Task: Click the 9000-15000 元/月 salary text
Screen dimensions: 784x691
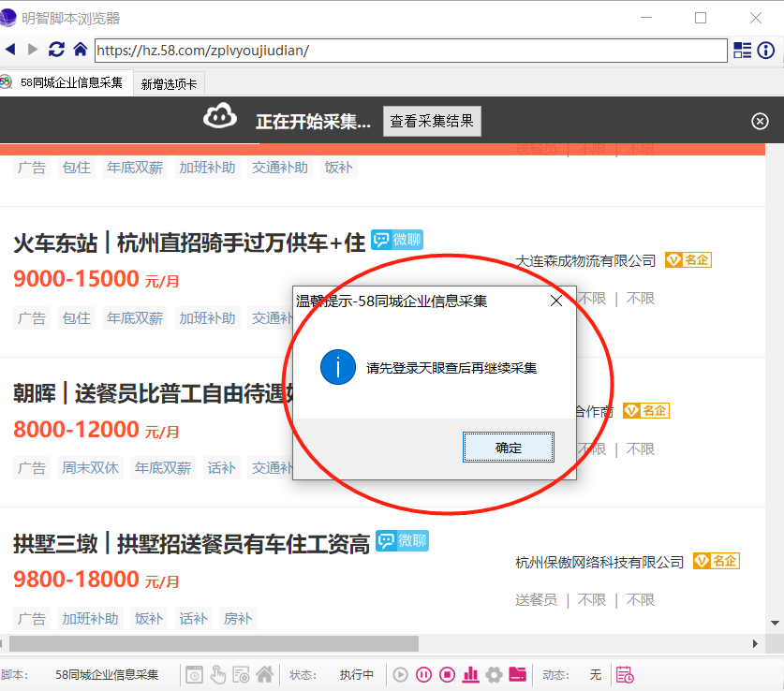Action: [96, 279]
